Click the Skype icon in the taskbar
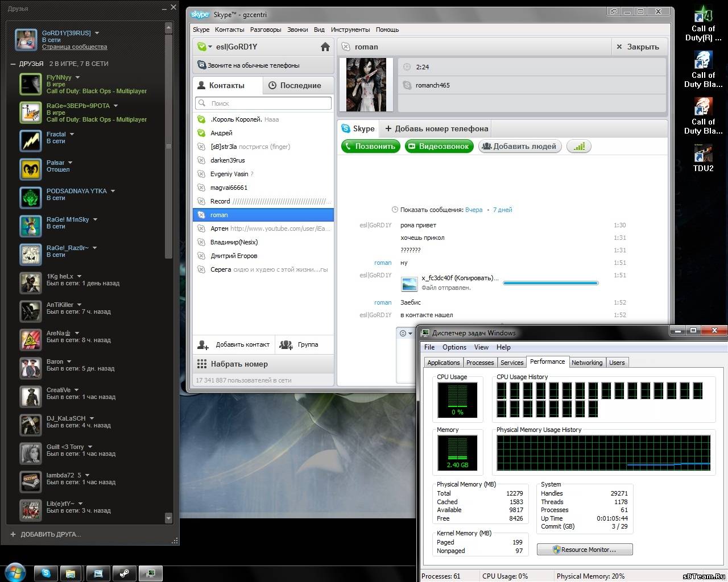 46,573
